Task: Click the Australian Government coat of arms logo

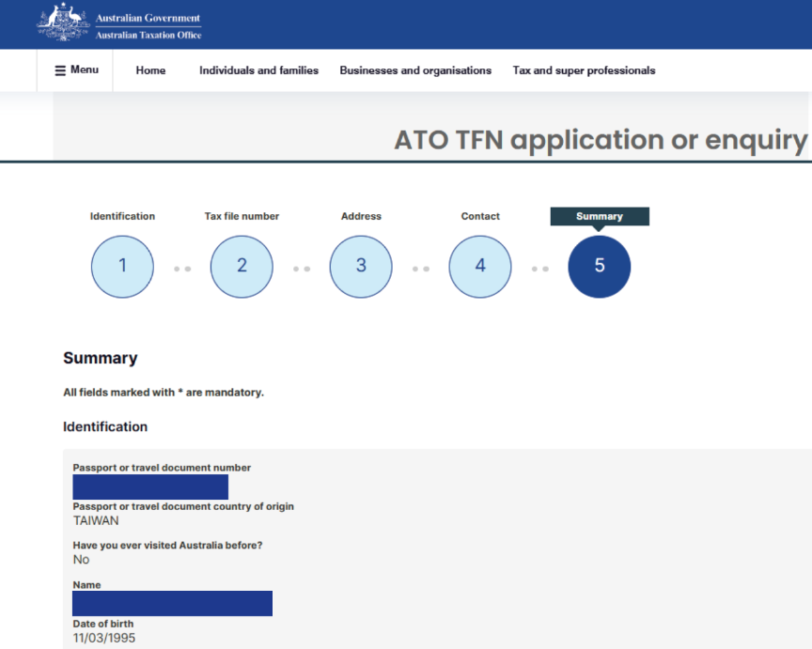Action: [x=63, y=23]
